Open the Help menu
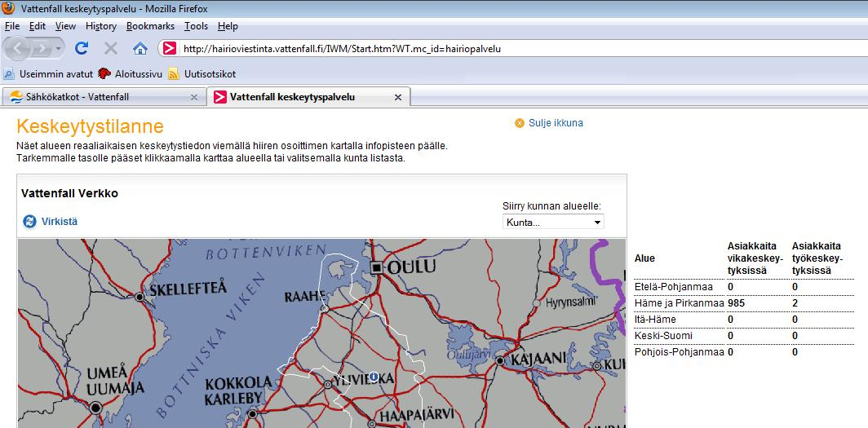Image resolution: width=868 pixels, height=428 pixels. [x=228, y=26]
